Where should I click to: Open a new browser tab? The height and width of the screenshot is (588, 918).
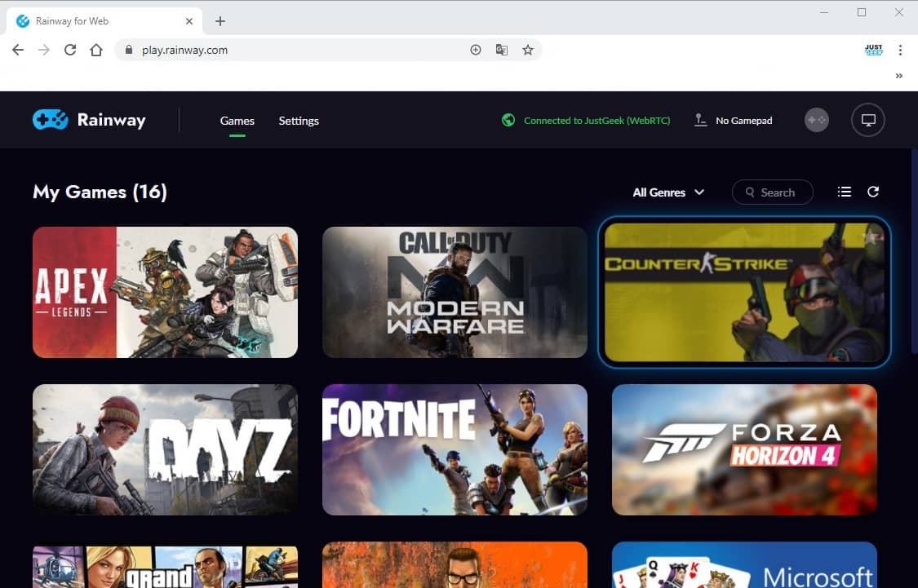(x=220, y=21)
